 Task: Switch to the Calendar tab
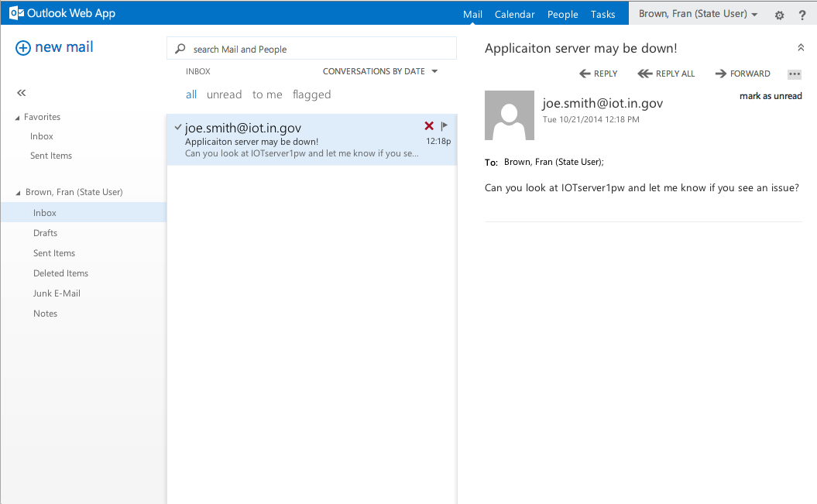(x=514, y=15)
